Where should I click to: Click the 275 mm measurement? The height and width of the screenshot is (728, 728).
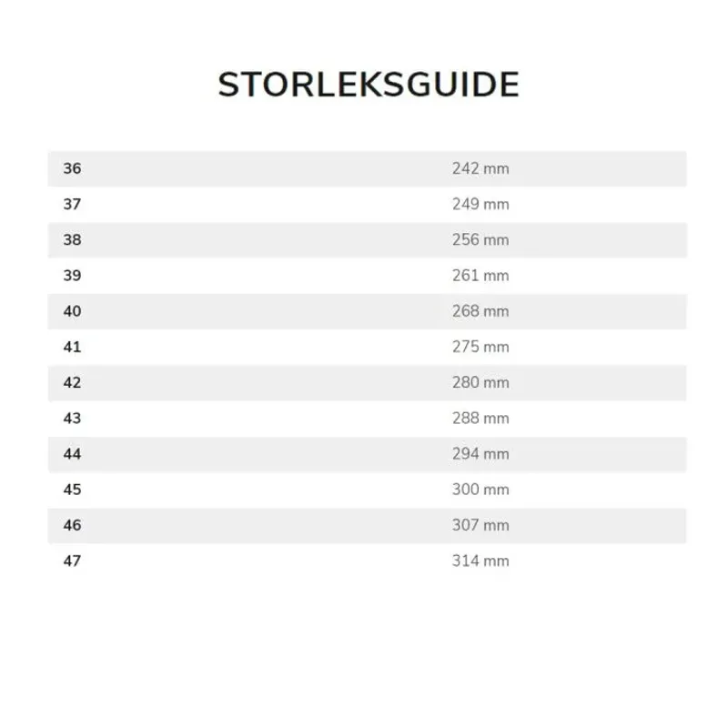point(480,347)
